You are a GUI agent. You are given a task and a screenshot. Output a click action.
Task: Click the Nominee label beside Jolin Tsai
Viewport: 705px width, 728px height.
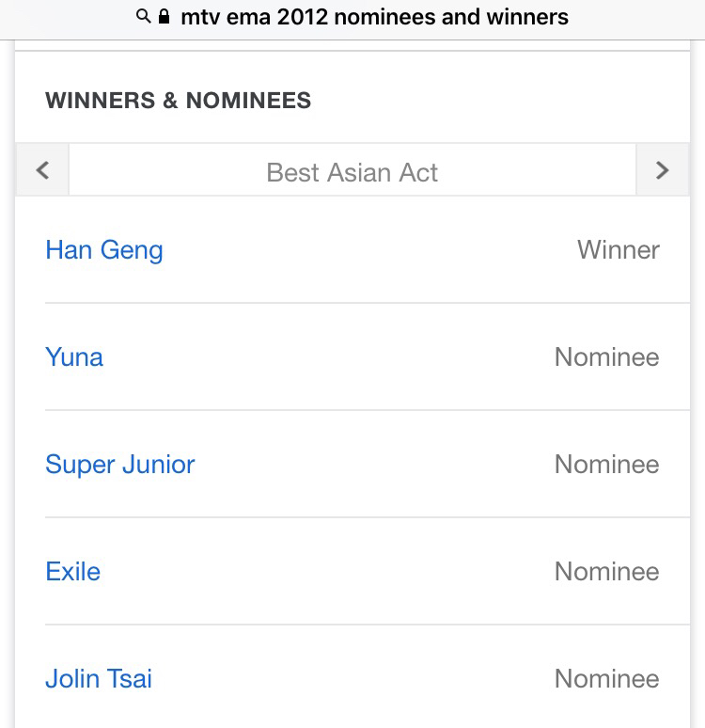[x=607, y=679]
